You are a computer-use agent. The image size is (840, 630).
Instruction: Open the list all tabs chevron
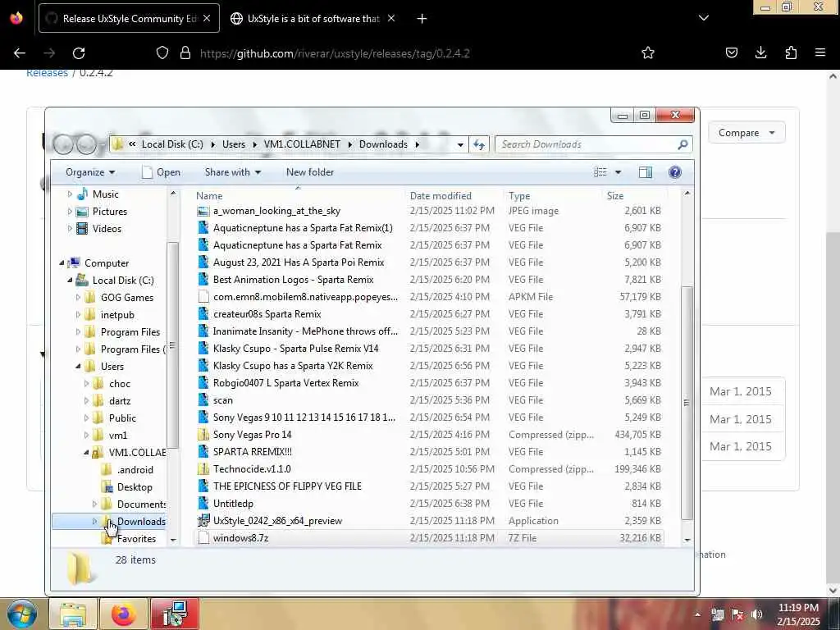click(703, 18)
